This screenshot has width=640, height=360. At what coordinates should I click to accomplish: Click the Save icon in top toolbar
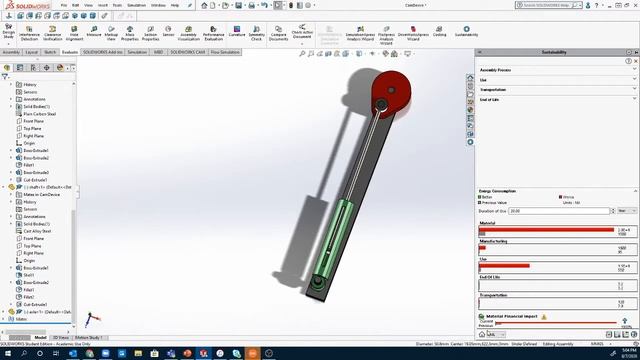pyautogui.click(x=239, y=5)
